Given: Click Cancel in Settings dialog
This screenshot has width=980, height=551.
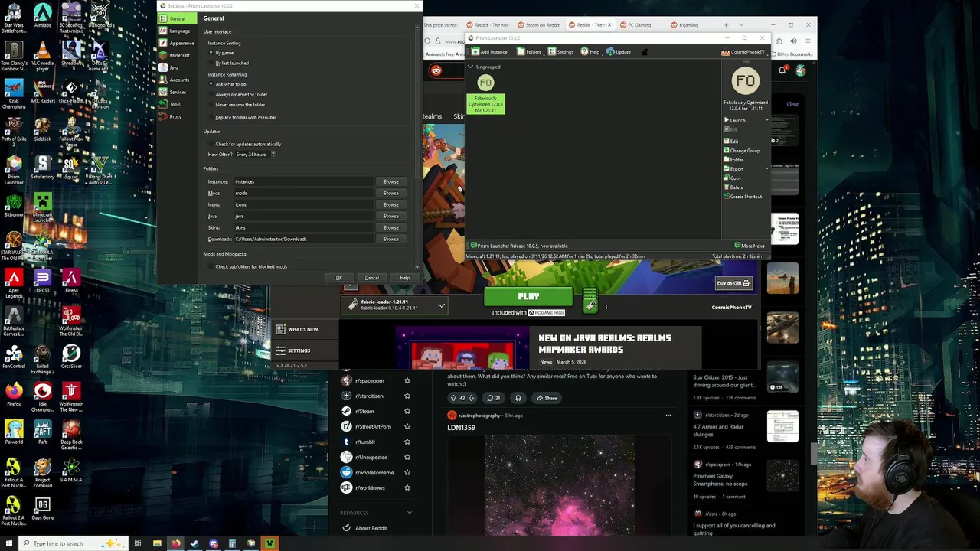Looking at the screenshot, I should pos(372,278).
